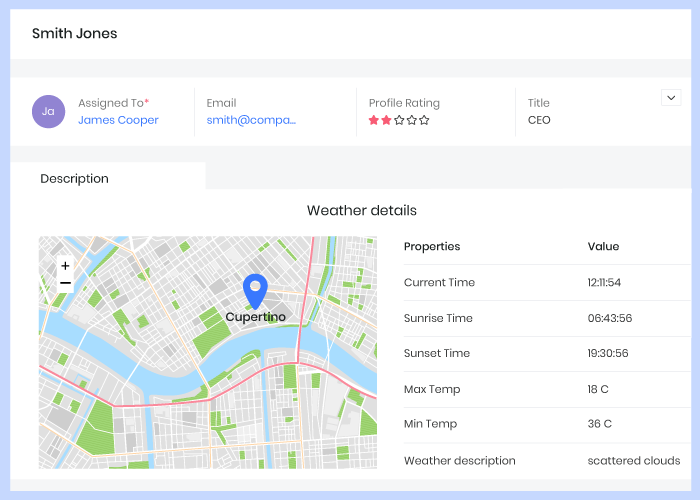The width and height of the screenshot is (700, 500).
Task: Select the Current Time row
Action: (x=439, y=282)
